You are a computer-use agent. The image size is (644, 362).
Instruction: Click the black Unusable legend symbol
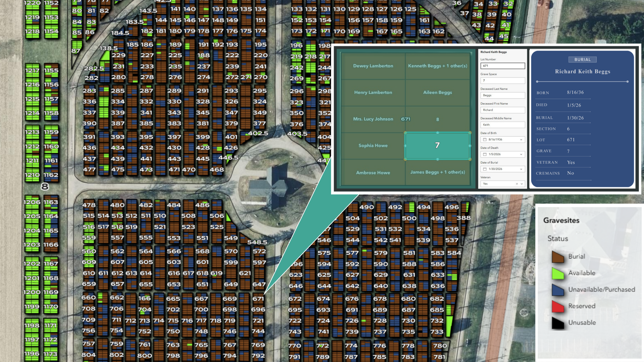(x=558, y=323)
